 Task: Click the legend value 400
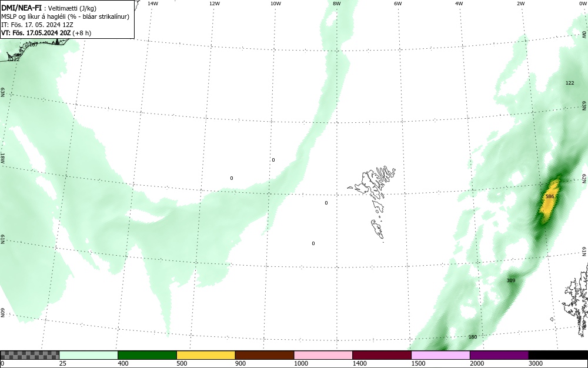point(123,363)
